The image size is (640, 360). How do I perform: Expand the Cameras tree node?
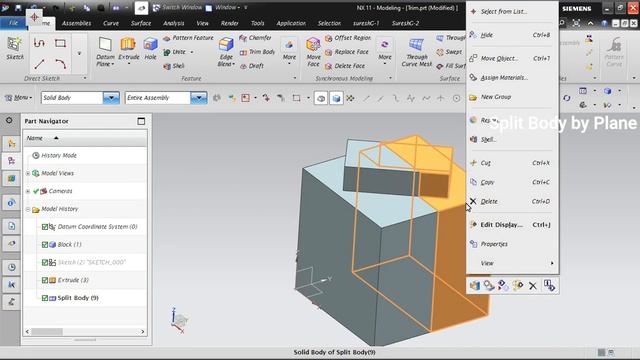click(x=28, y=191)
